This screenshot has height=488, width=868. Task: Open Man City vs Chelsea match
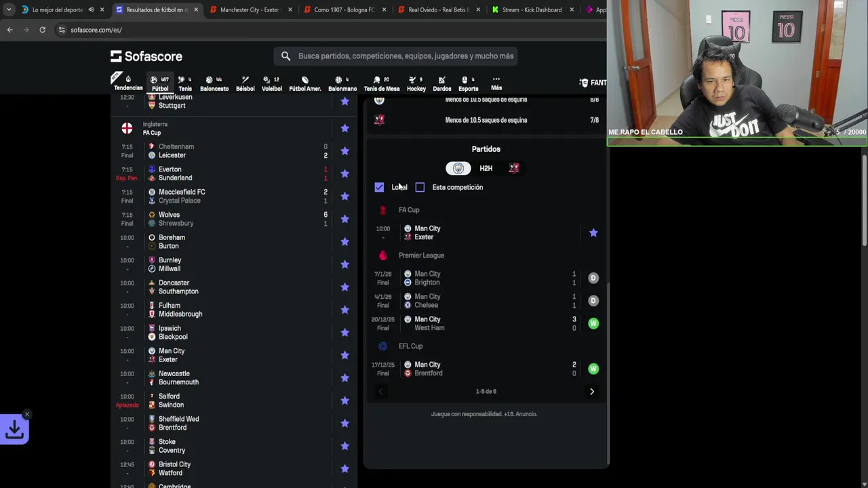[486, 301]
